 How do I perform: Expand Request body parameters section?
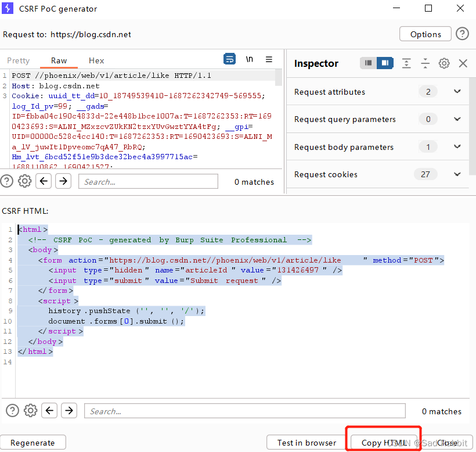click(x=457, y=147)
